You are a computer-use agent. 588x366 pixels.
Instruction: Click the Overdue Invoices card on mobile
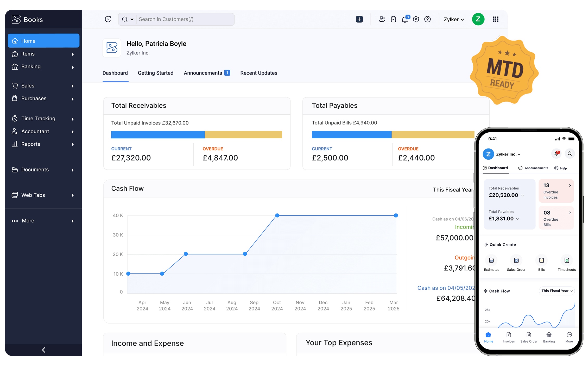(556, 191)
